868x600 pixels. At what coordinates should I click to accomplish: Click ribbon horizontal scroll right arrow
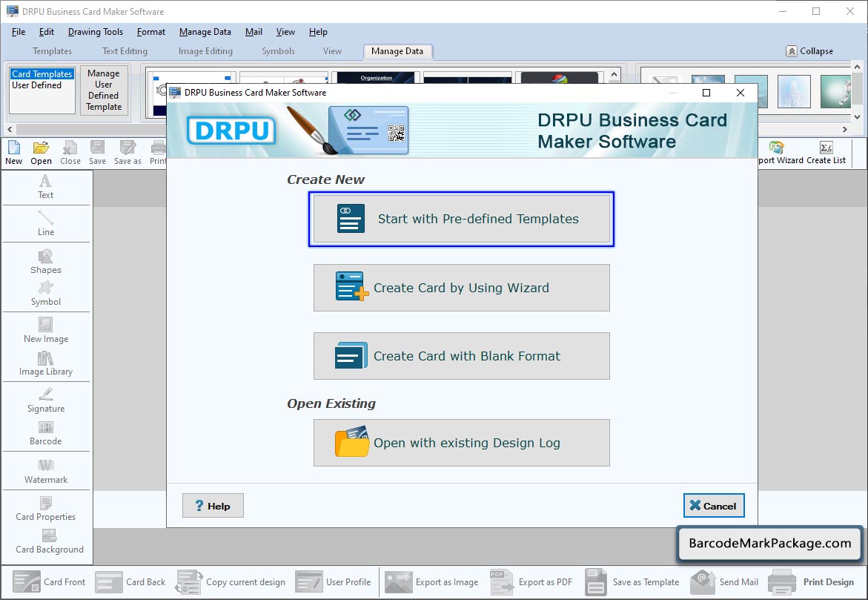point(845,129)
